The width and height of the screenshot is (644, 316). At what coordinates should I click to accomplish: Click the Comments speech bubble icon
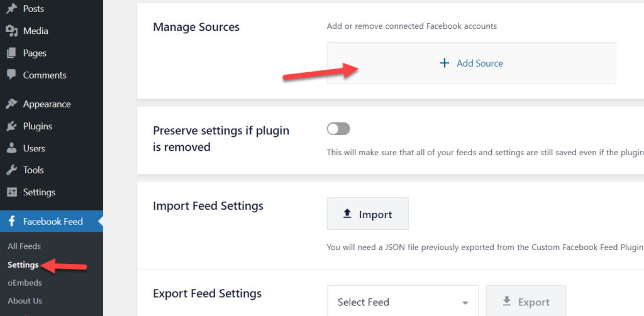pos(11,75)
